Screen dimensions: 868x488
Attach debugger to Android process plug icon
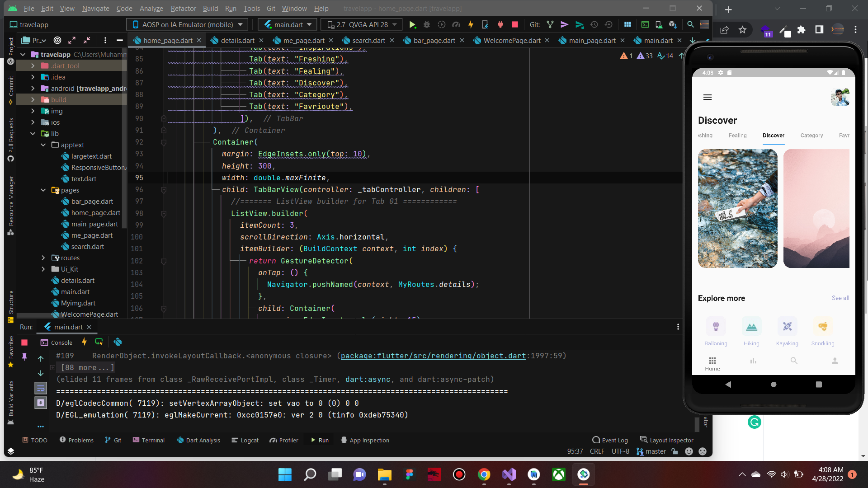(500, 25)
